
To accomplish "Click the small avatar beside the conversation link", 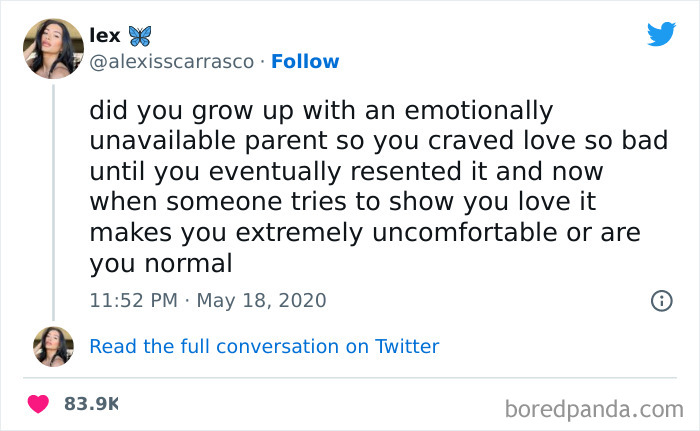I will pyautogui.click(x=53, y=346).
